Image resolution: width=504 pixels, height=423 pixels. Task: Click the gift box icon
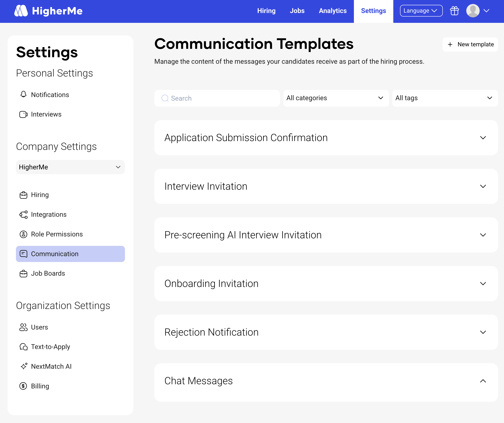click(x=454, y=11)
